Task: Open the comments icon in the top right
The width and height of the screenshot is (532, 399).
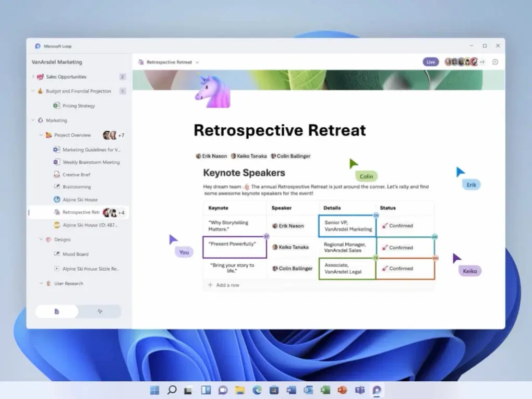Action: point(495,62)
